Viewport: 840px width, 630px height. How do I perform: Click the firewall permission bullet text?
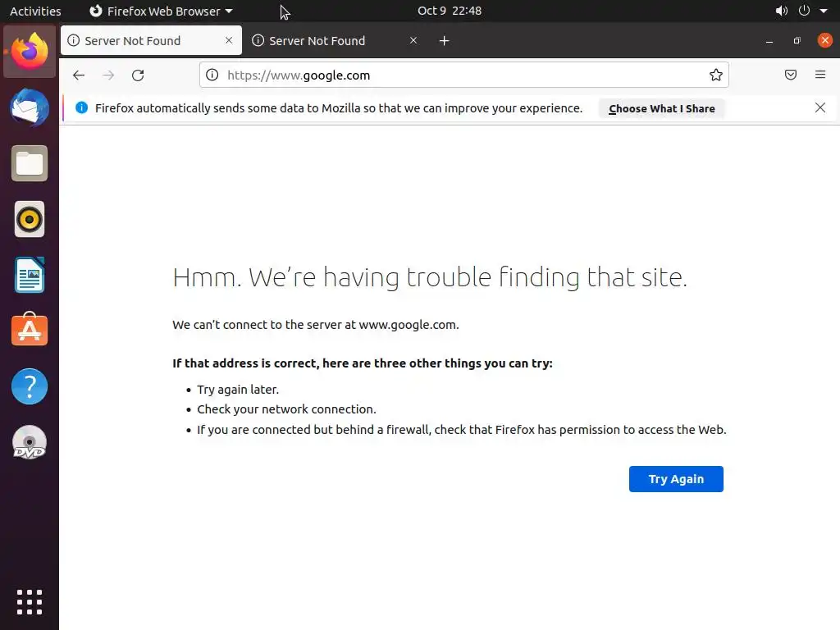[462, 430]
